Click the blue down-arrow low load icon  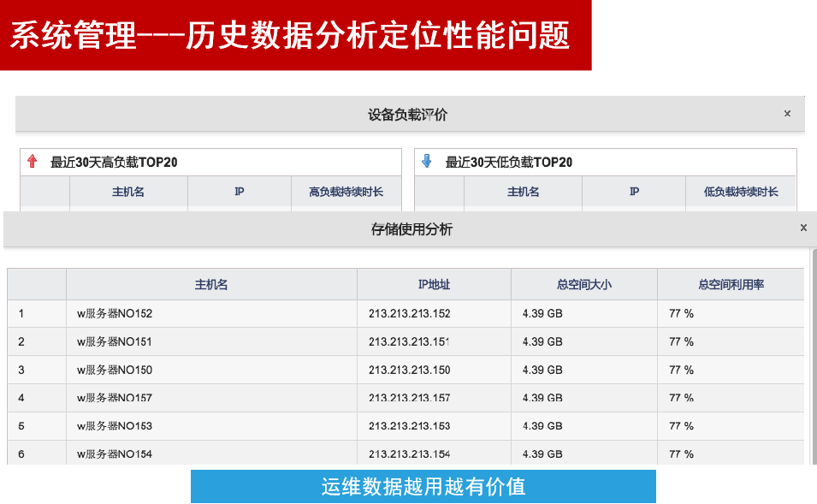point(427,162)
